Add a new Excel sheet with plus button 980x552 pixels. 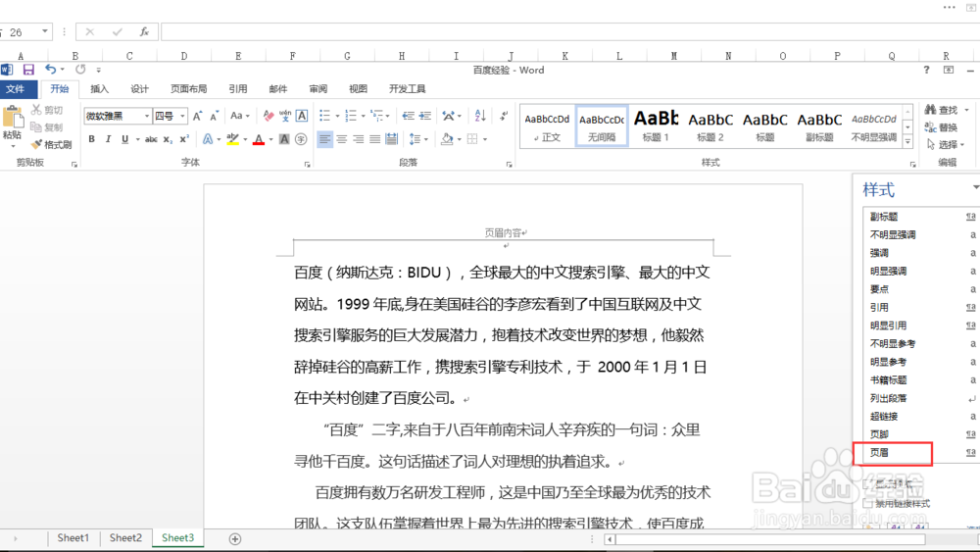click(x=235, y=539)
